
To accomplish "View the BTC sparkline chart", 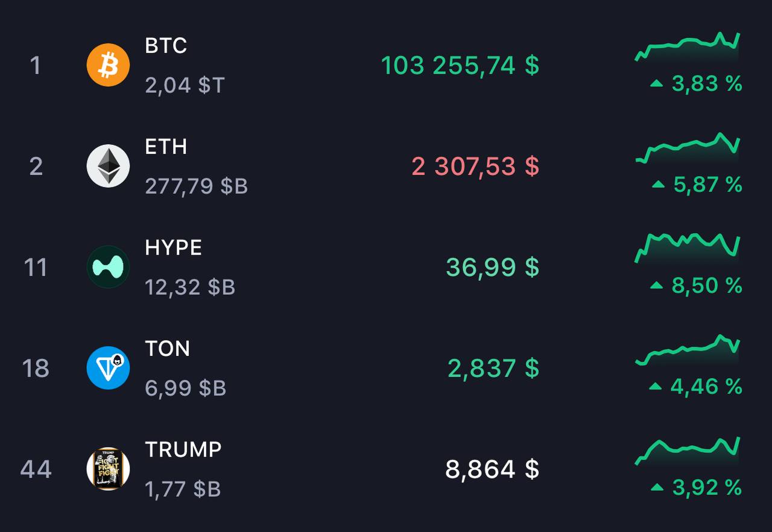I will (x=688, y=47).
